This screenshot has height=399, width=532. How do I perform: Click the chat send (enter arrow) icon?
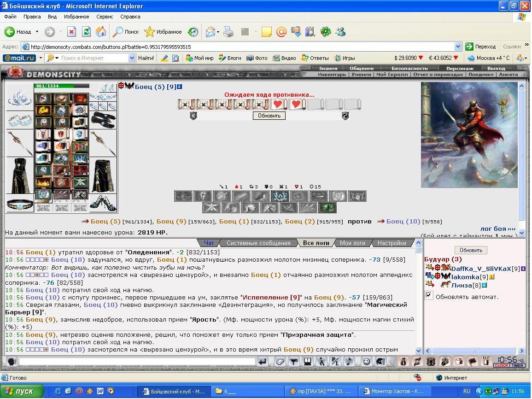262,362
